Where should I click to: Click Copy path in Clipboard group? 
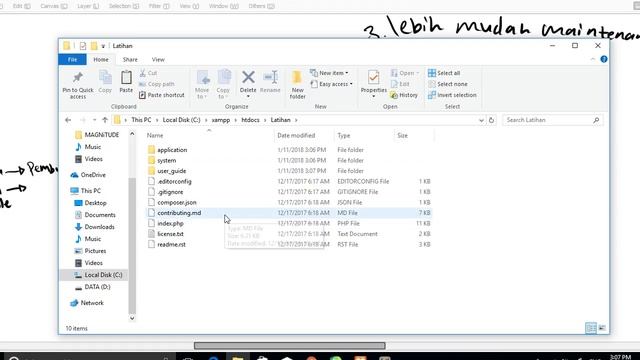click(x=157, y=84)
